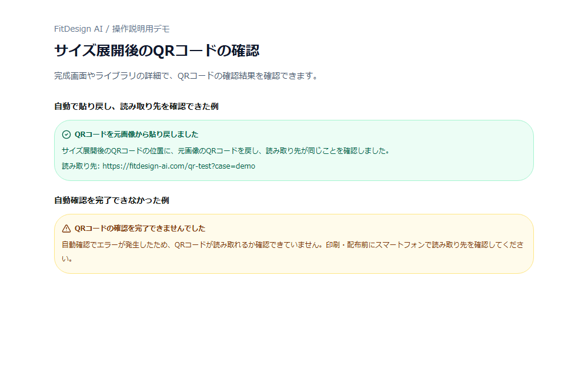Click the warning title QRコードの確認を完了できませんでした
The width and height of the screenshot is (588, 376).
point(140,229)
